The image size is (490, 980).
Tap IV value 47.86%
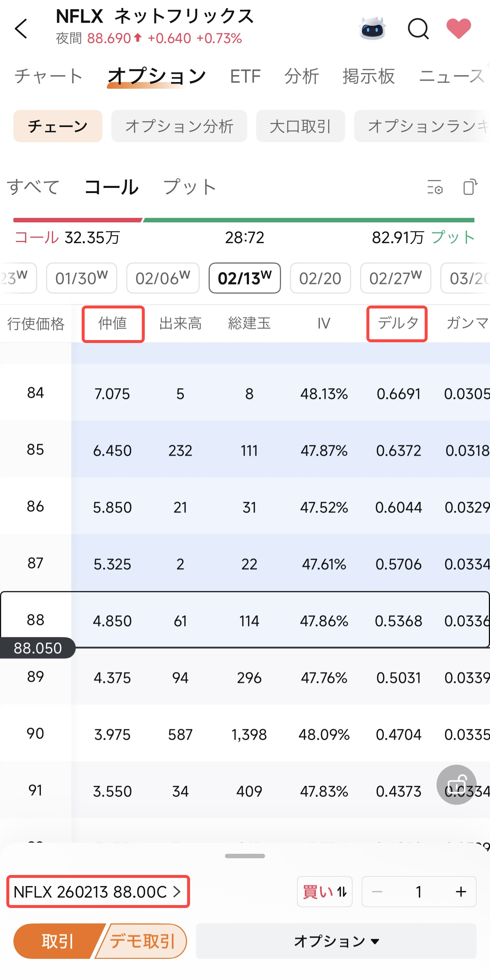324,621
